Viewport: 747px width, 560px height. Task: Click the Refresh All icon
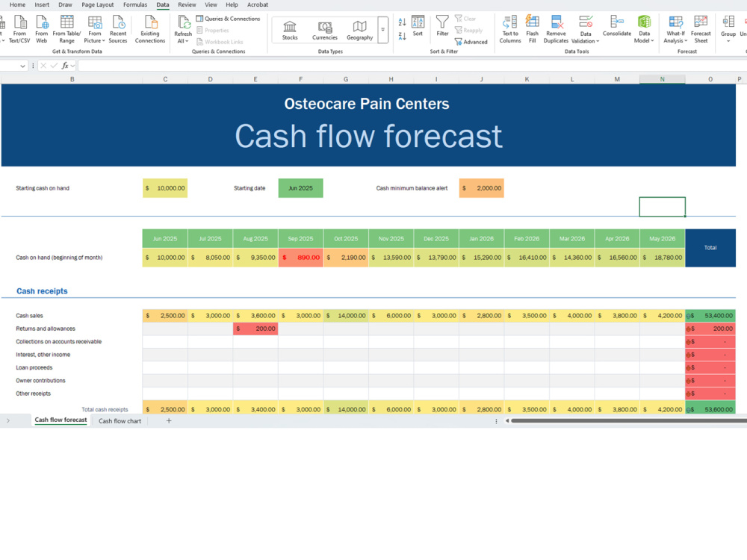click(184, 22)
